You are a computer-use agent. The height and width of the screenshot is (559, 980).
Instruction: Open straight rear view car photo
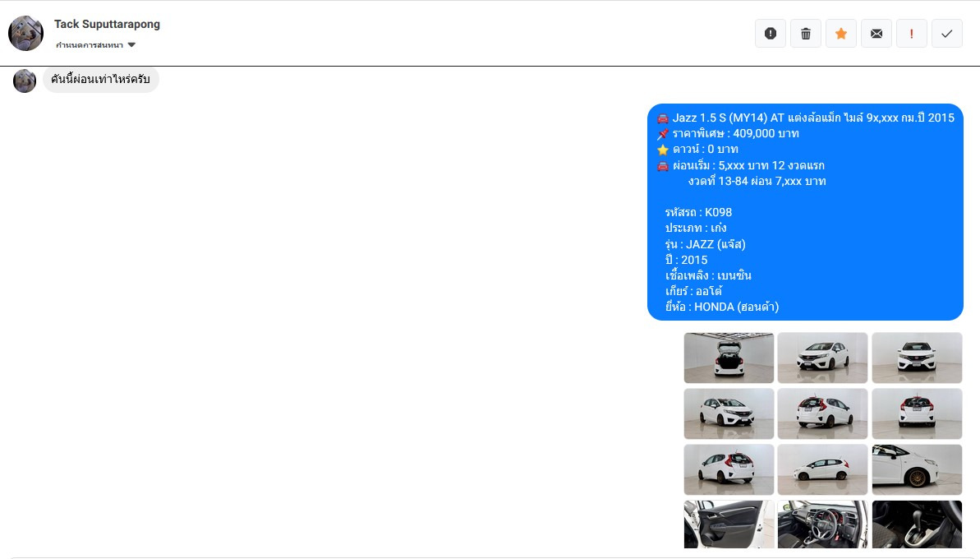click(917, 413)
